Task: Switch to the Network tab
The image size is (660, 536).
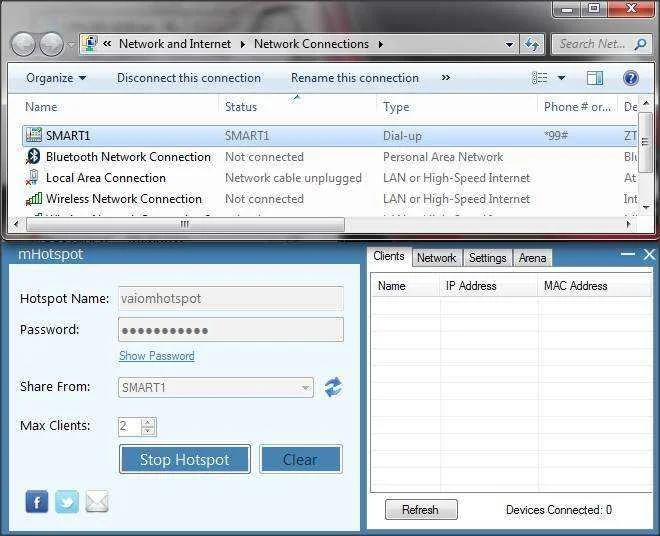Action: point(436,258)
